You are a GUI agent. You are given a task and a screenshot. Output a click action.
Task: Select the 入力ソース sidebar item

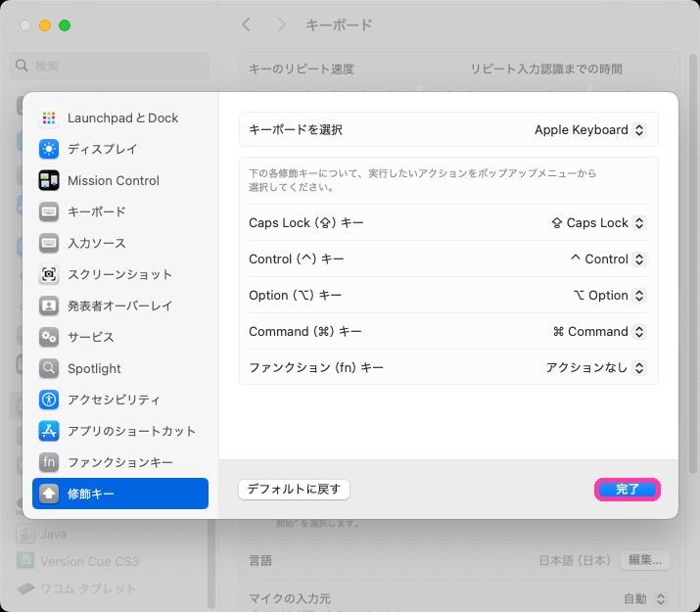pyautogui.click(x=96, y=244)
